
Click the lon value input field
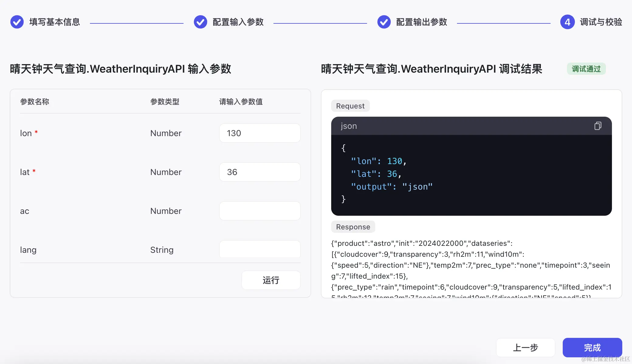click(x=260, y=133)
